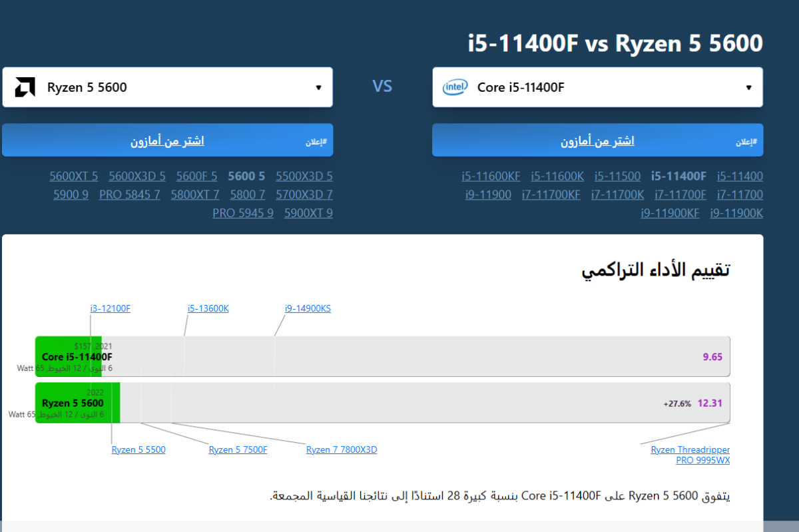Open the i9-14900KS chart label

click(308, 308)
